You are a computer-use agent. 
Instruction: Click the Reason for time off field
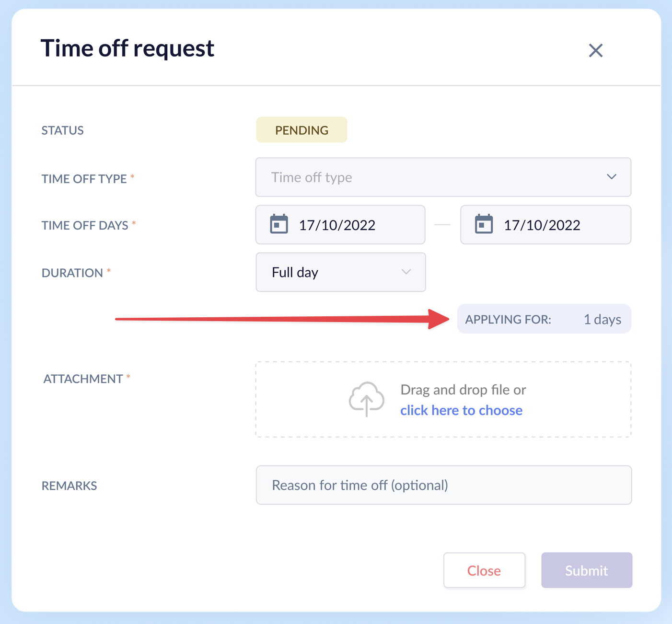[x=443, y=485]
